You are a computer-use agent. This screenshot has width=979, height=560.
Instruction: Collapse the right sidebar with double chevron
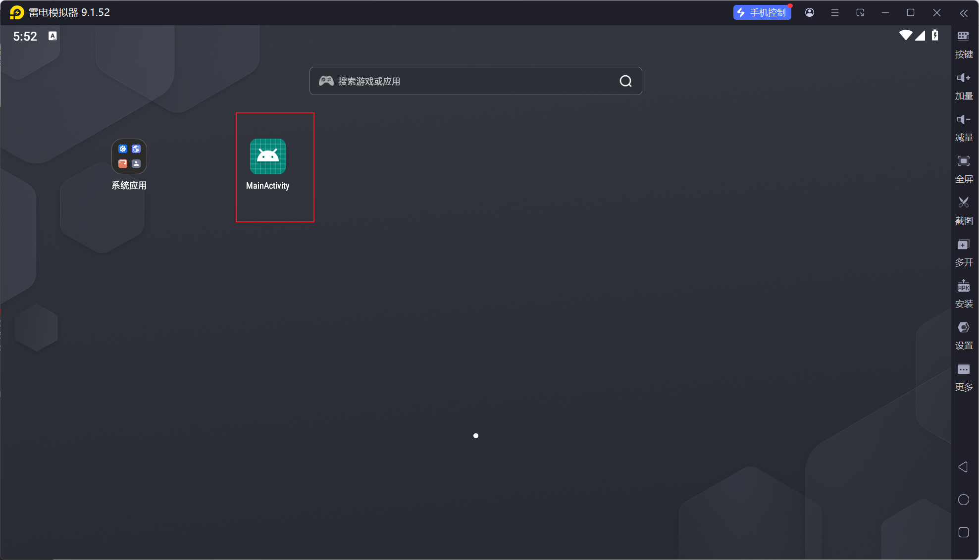(x=964, y=13)
